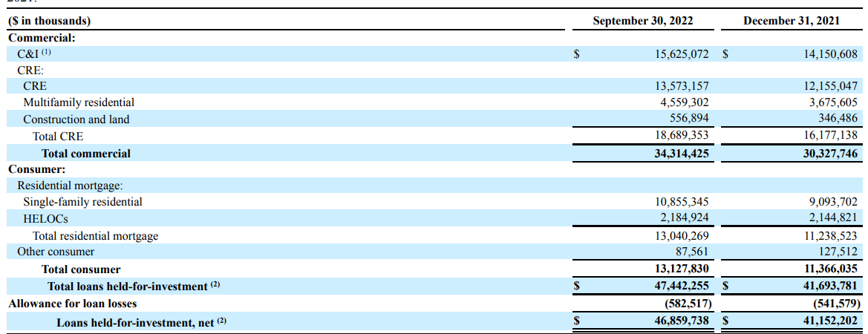This screenshot has width=868, height=334.
Task: Click the 'Loans held-for-investment, net (2)' label
Action: (x=142, y=322)
